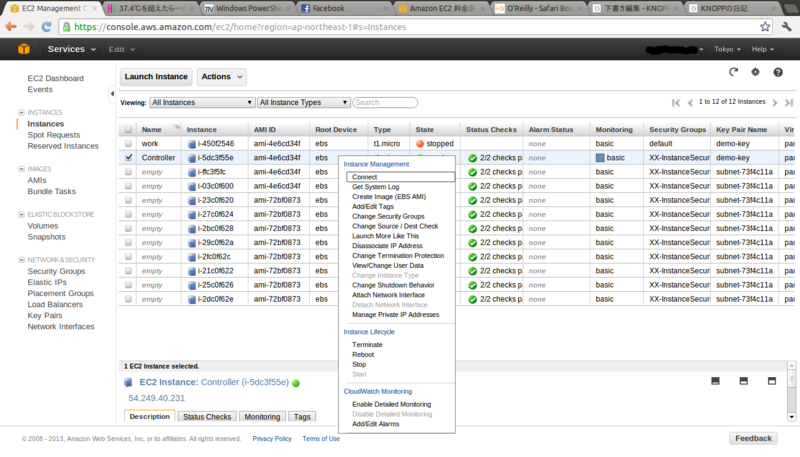Refresh the instances list
Image resolution: width=800 pixels, height=457 pixels.
733,72
